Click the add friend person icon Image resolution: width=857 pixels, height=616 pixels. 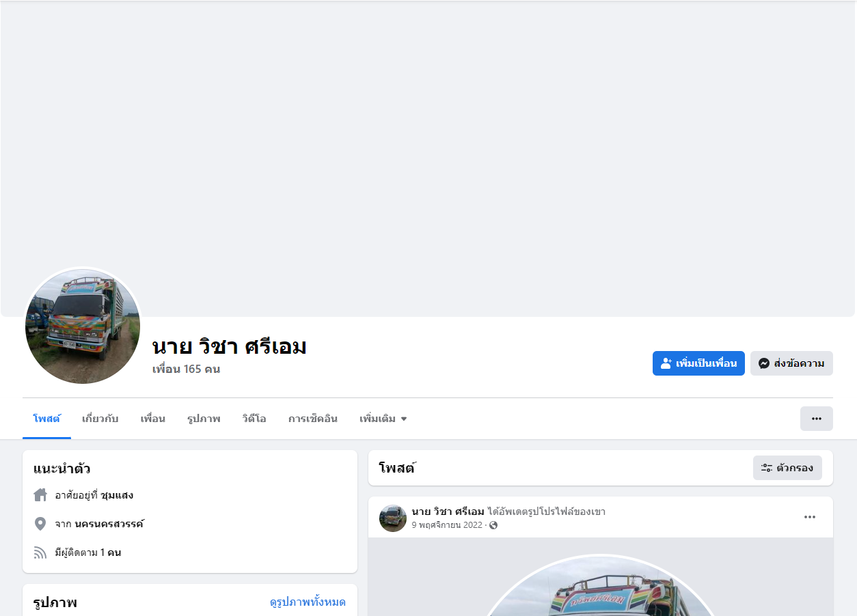(666, 363)
